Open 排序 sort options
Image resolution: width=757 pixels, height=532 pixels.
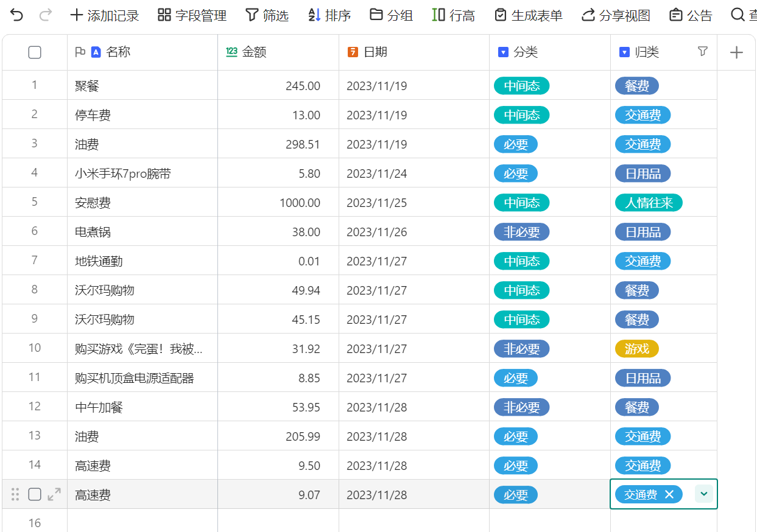click(329, 15)
